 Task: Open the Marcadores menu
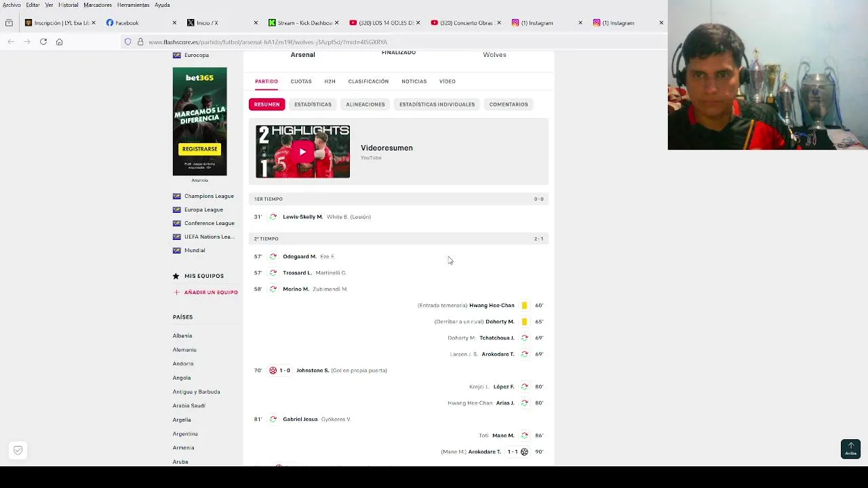[98, 5]
